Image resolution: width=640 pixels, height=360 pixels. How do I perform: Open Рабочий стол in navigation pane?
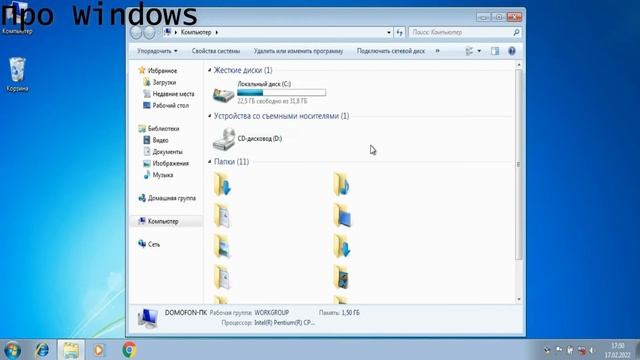pos(166,105)
